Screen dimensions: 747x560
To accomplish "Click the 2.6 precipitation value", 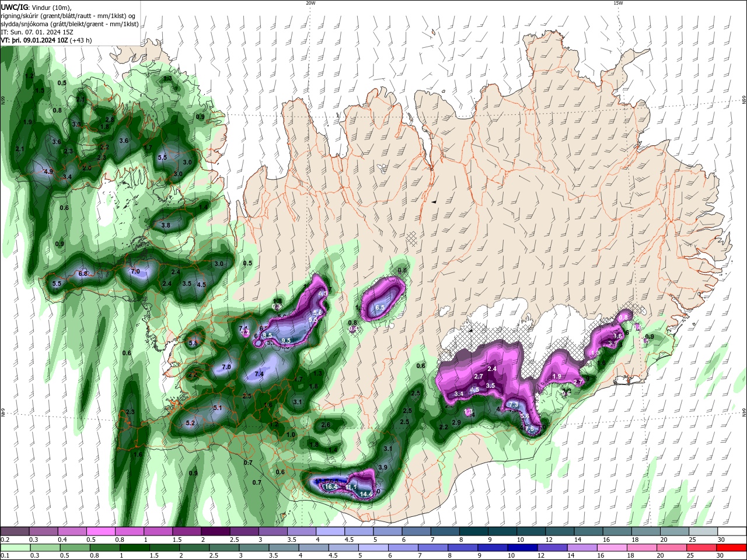I will (326, 425).
